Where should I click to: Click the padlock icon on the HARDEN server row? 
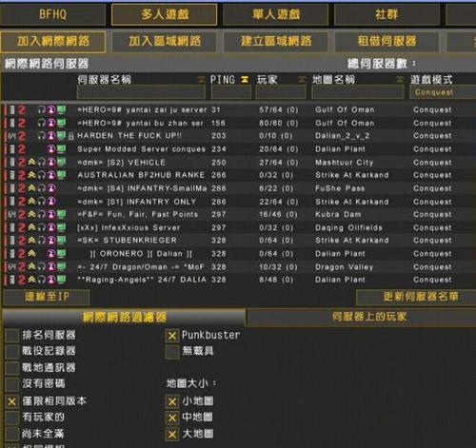(x=71, y=136)
